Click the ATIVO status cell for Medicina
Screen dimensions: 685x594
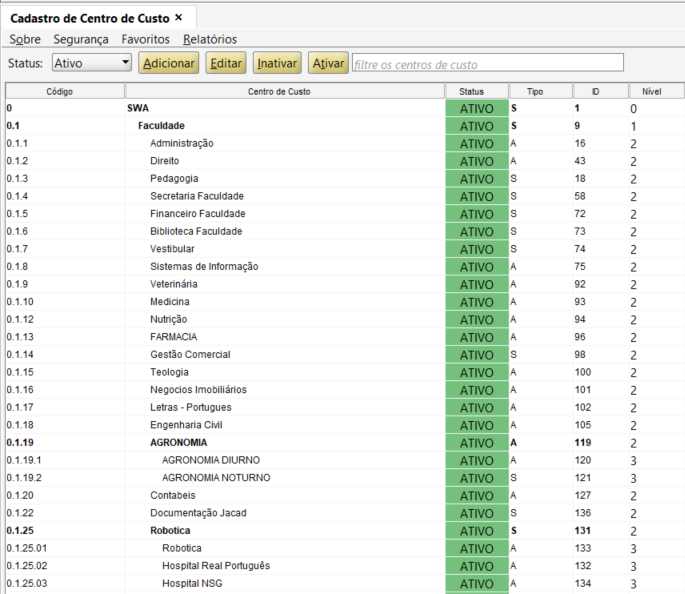tap(477, 302)
